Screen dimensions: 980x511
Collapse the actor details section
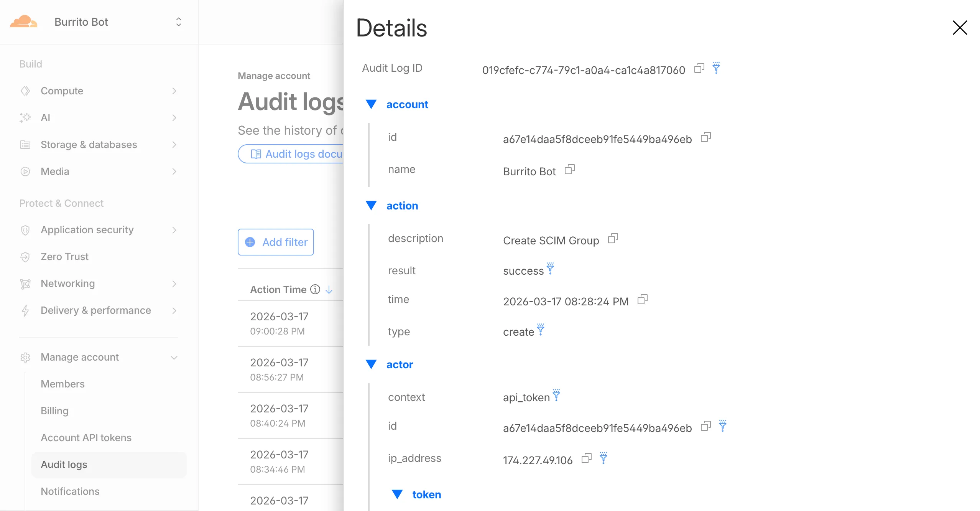(371, 364)
